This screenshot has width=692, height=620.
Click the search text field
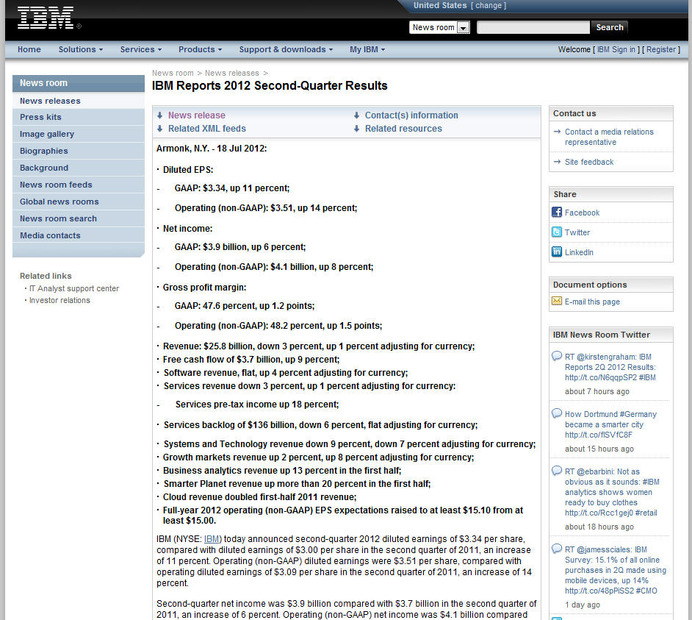(533, 27)
